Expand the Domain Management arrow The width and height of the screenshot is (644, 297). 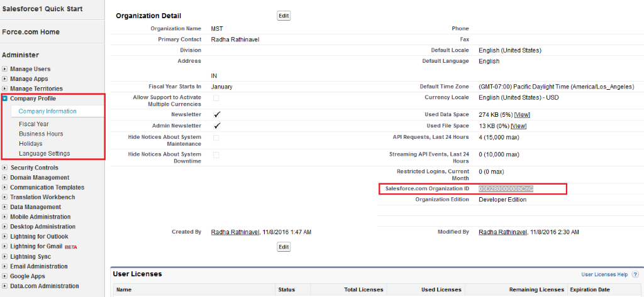[5, 178]
